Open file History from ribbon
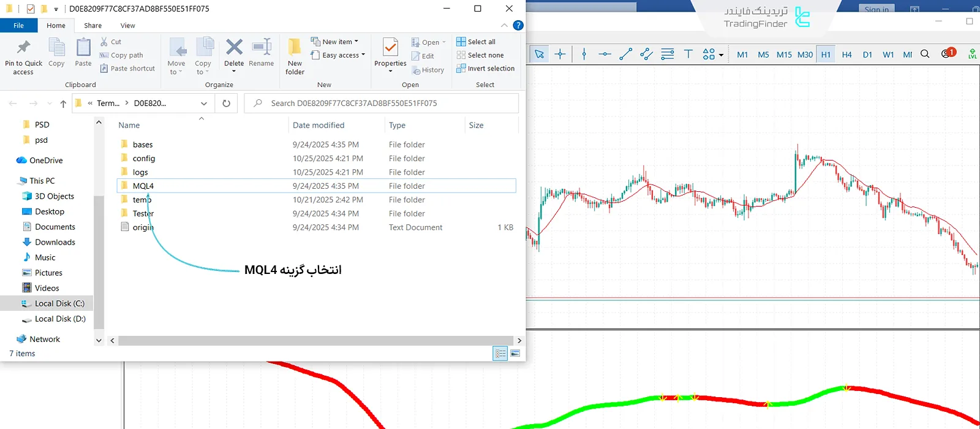Viewport: 980px width, 429px height. pos(428,70)
